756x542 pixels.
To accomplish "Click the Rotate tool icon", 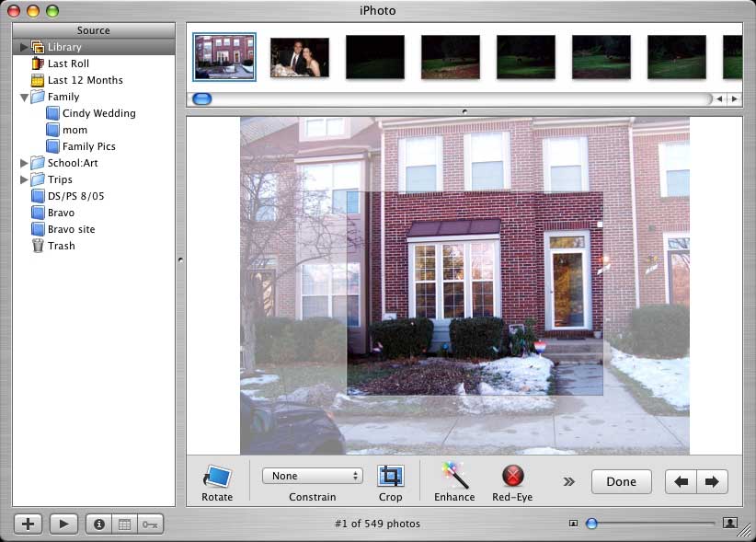I will click(x=217, y=477).
